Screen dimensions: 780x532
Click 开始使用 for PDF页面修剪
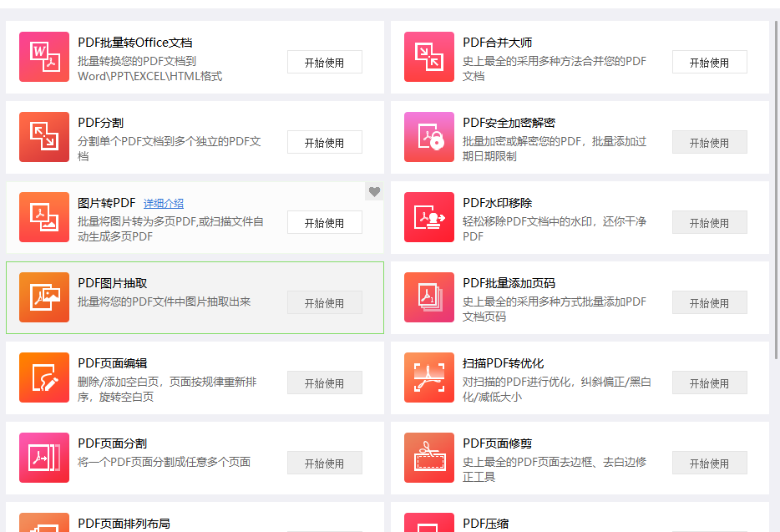point(709,463)
